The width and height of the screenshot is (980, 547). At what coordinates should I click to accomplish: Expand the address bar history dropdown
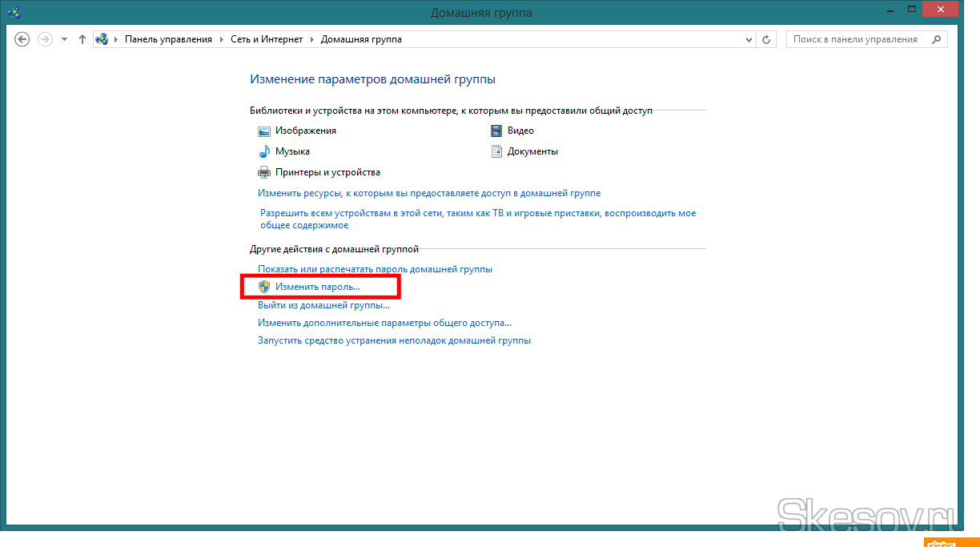[x=749, y=39]
